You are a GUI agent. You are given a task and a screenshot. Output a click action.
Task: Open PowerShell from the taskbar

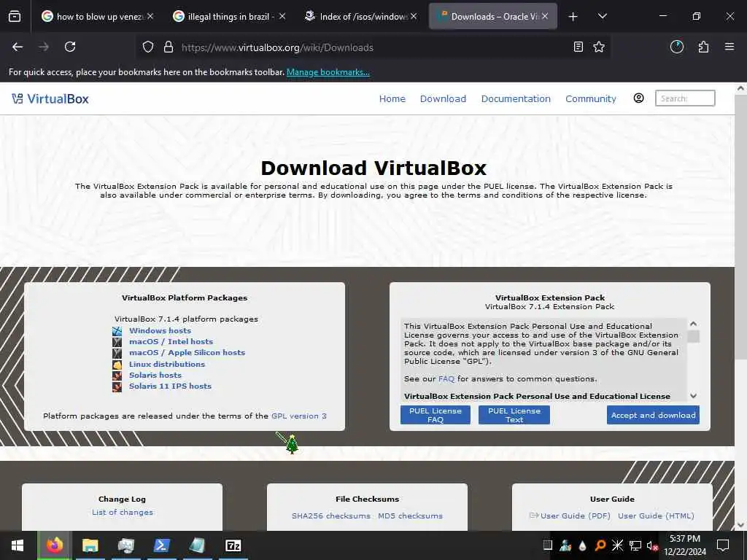point(161,545)
